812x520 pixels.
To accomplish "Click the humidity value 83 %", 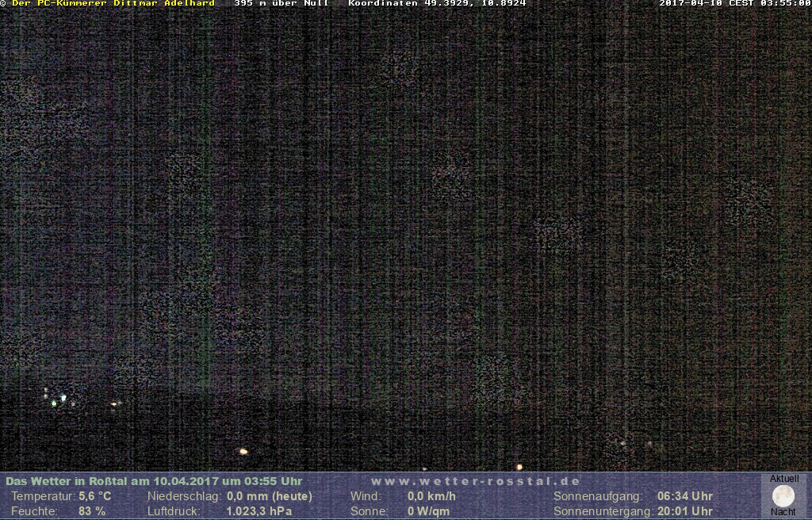I will pyautogui.click(x=91, y=511).
